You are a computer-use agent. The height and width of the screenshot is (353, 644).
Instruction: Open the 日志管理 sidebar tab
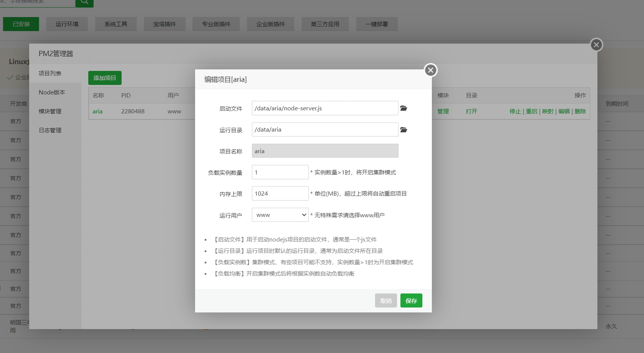point(55,130)
